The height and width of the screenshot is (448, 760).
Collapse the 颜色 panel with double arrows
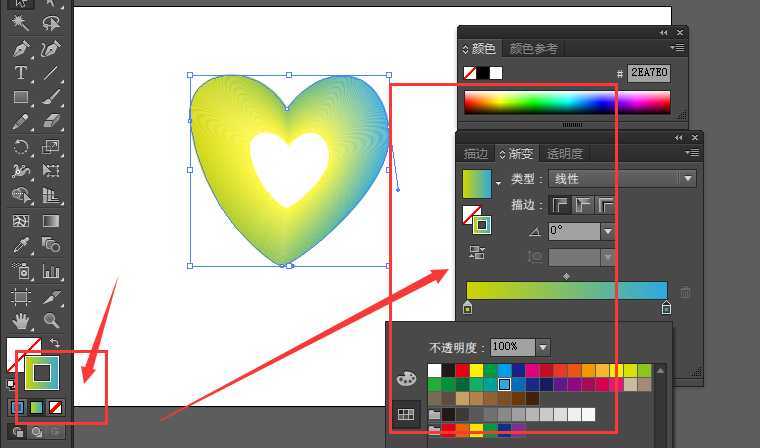[664, 32]
